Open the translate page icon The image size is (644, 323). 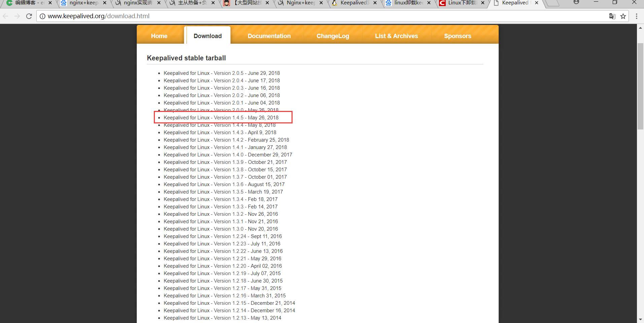pos(612,16)
